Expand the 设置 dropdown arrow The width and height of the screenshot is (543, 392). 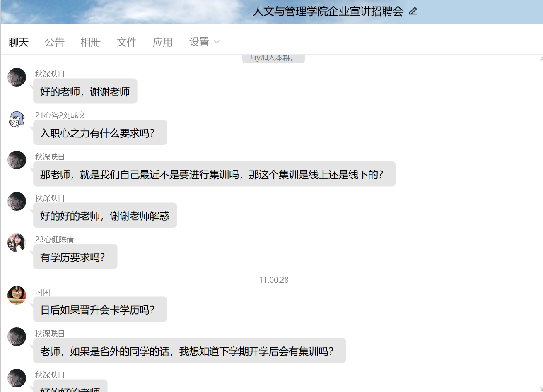point(216,42)
